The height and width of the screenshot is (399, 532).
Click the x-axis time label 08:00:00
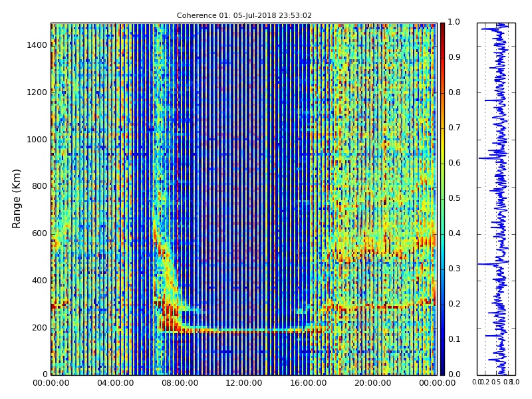180,383
